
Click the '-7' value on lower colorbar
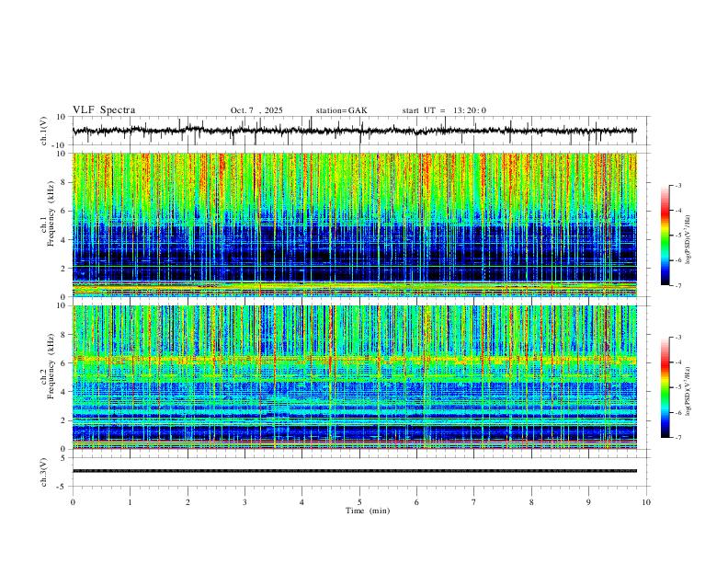[677, 437]
